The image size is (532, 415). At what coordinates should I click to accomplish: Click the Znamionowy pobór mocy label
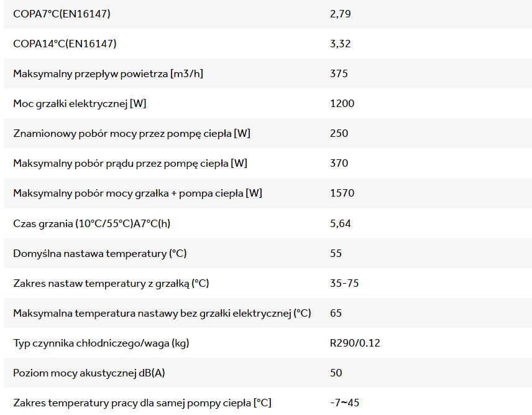pyautogui.click(x=132, y=133)
